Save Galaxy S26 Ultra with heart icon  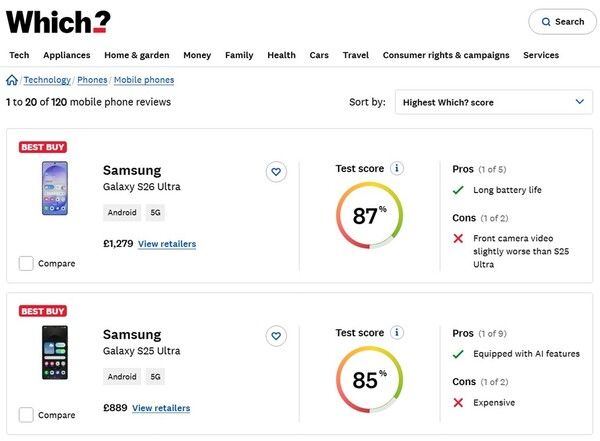[276, 172]
